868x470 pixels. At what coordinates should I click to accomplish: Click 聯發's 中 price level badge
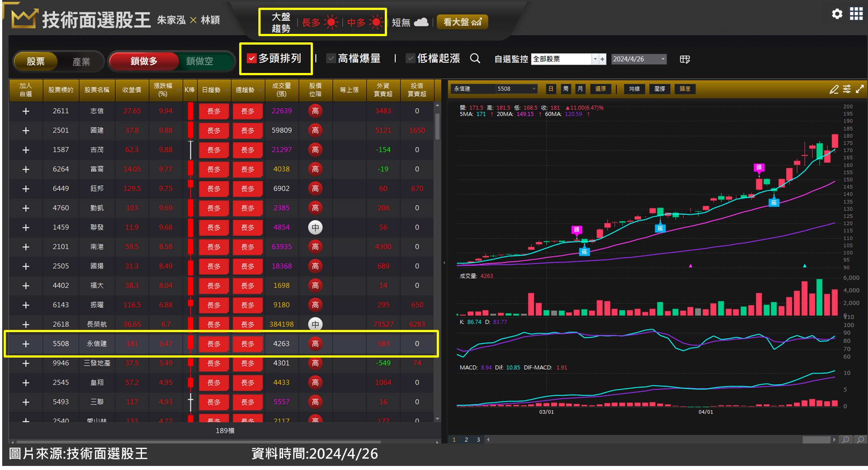[315, 227]
